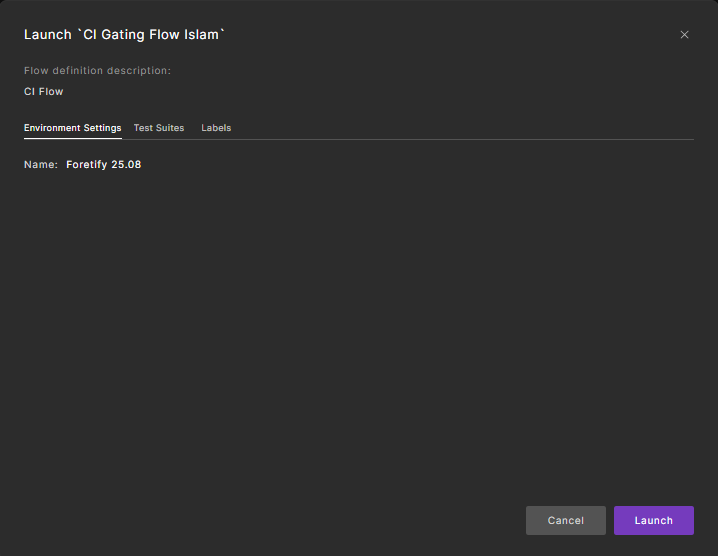Show flow labels via the Labels tab
Viewport: 718px width, 556px height.
click(x=216, y=128)
